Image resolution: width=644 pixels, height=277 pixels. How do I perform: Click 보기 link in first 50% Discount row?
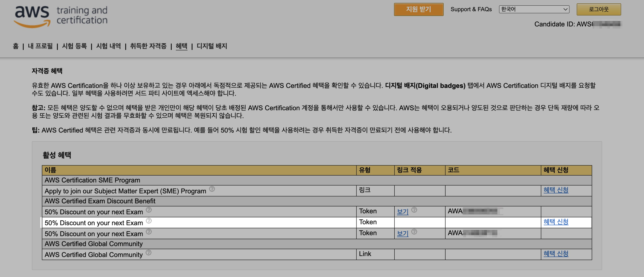point(402,212)
